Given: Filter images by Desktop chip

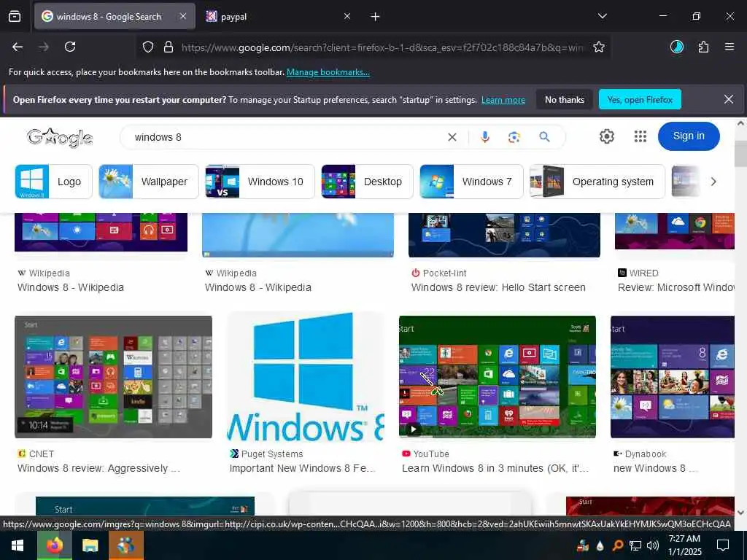Looking at the screenshot, I should click(367, 182).
